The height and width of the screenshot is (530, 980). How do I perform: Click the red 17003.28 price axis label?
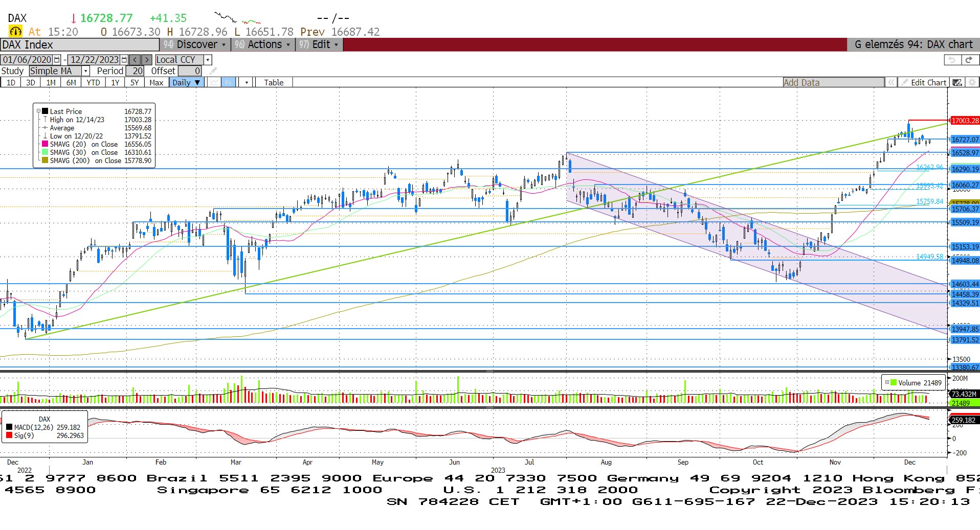(965, 121)
